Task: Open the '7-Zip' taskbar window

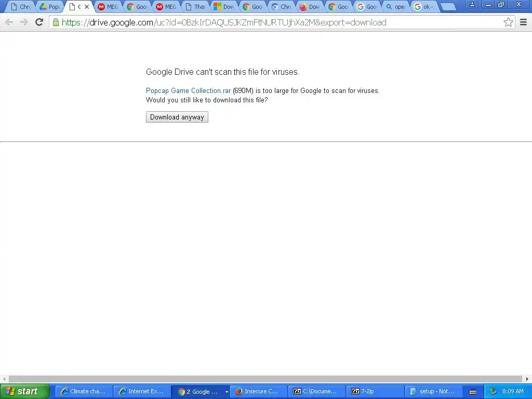Action: coord(375,392)
